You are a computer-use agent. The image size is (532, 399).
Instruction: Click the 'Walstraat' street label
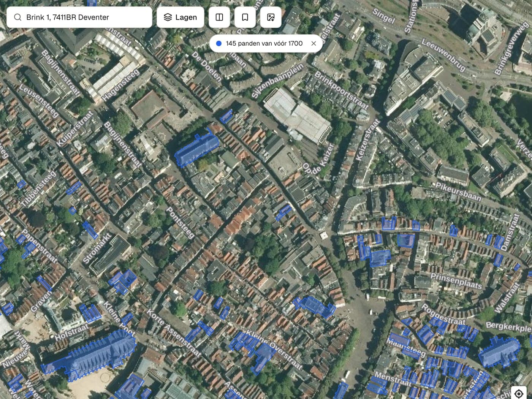click(507, 298)
